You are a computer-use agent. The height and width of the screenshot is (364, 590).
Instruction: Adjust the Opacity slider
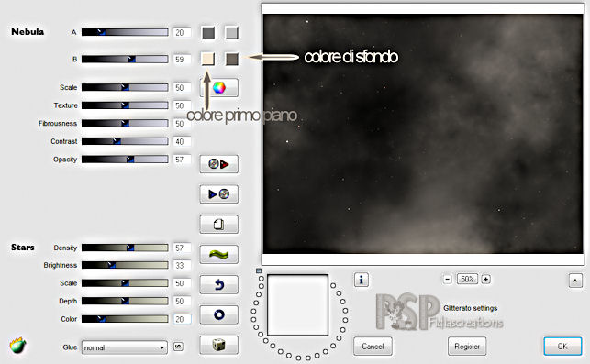pyautogui.click(x=125, y=160)
